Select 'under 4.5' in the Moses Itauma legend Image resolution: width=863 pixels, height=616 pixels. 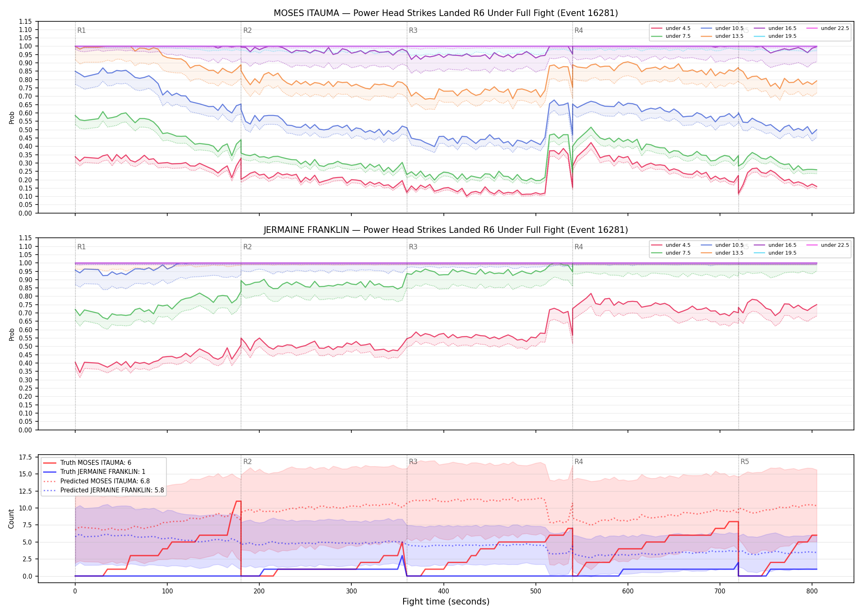tap(671, 28)
